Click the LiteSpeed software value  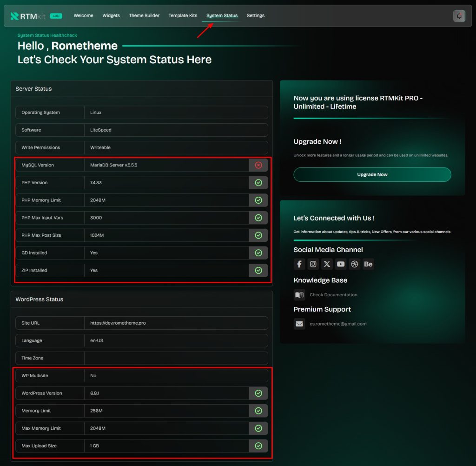pyautogui.click(x=101, y=130)
